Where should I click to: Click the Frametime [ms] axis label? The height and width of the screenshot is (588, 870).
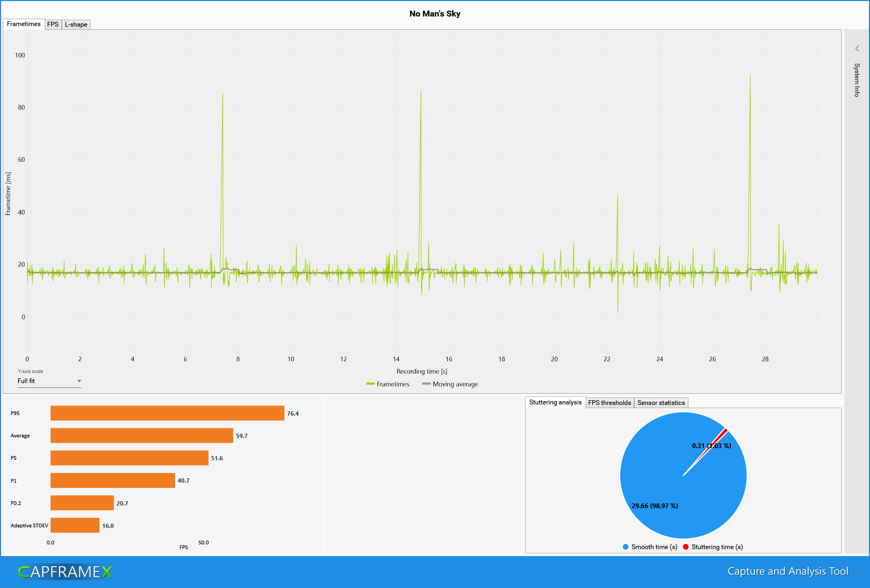point(8,194)
